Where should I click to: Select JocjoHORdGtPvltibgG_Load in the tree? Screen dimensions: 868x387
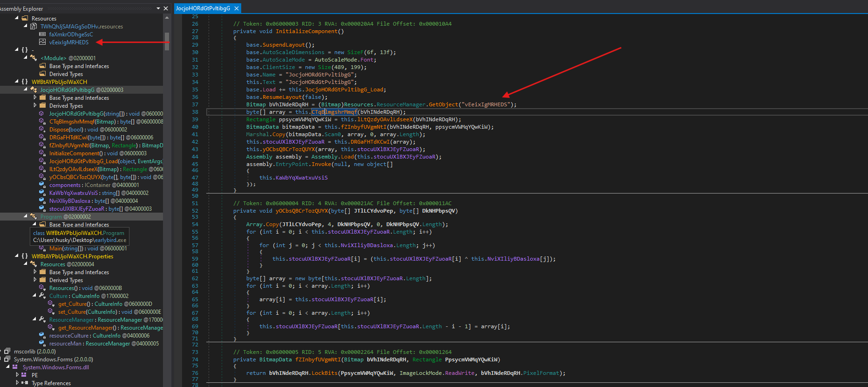[106, 161]
